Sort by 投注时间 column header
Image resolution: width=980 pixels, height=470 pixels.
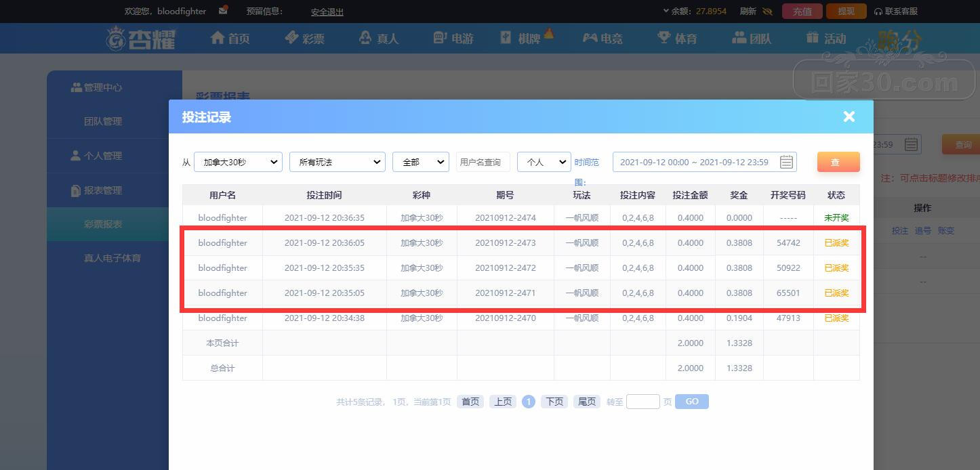(324, 195)
